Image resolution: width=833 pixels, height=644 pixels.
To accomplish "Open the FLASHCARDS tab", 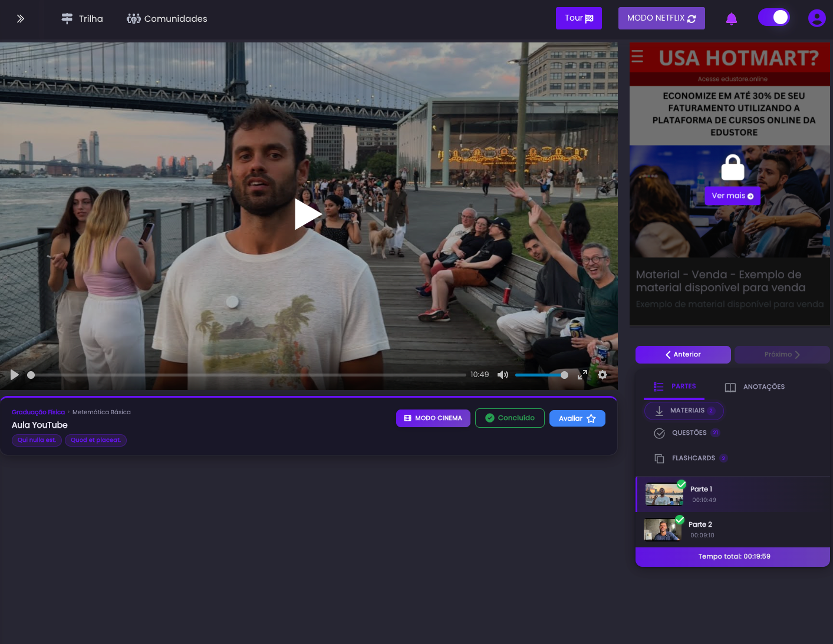I will [691, 458].
